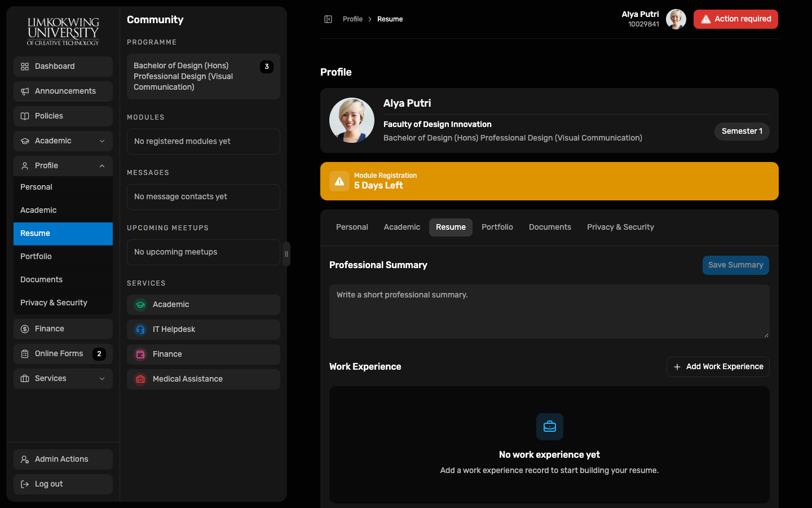Click the Online Forms count badge
The image size is (812, 508).
click(x=99, y=354)
